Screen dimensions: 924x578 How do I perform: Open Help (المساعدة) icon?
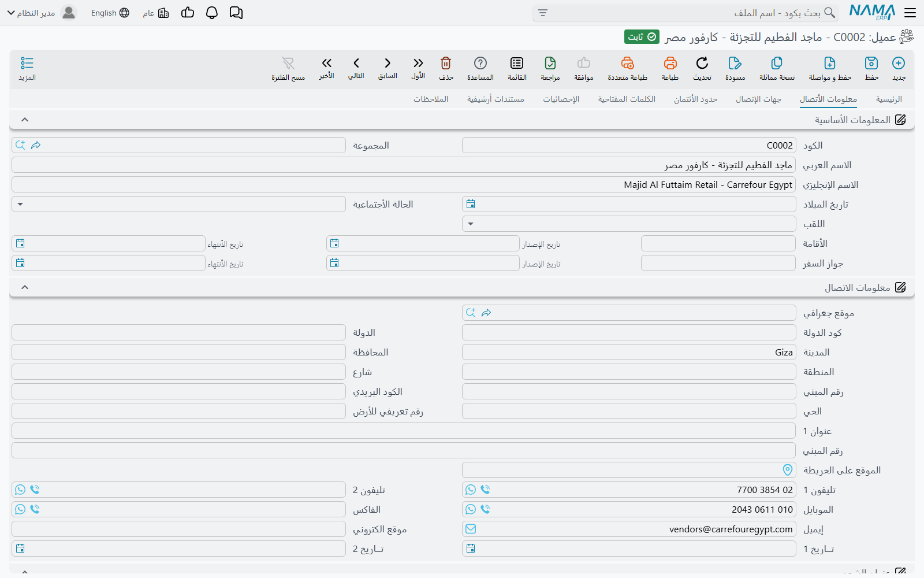tap(480, 63)
